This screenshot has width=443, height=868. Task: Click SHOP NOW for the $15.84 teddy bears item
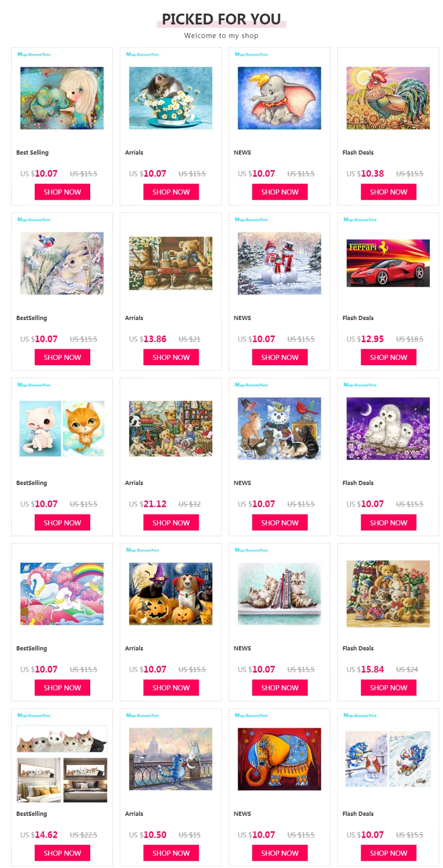(389, 688)
